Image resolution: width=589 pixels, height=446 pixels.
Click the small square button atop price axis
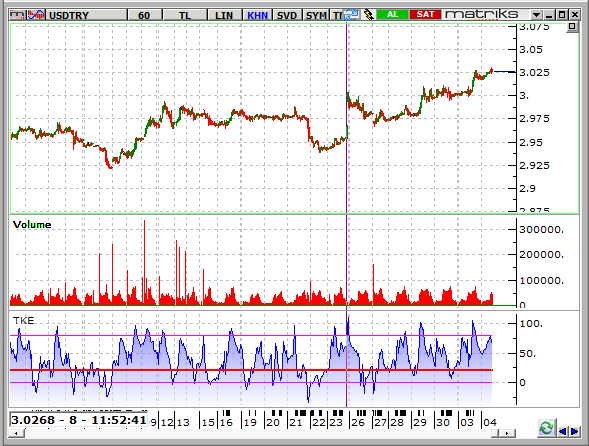572,27
